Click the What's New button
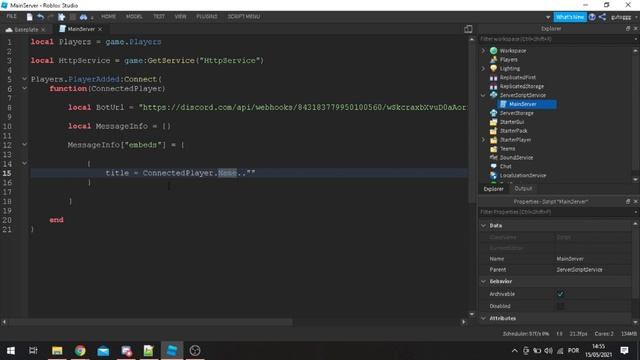 [x=570, y=17]
